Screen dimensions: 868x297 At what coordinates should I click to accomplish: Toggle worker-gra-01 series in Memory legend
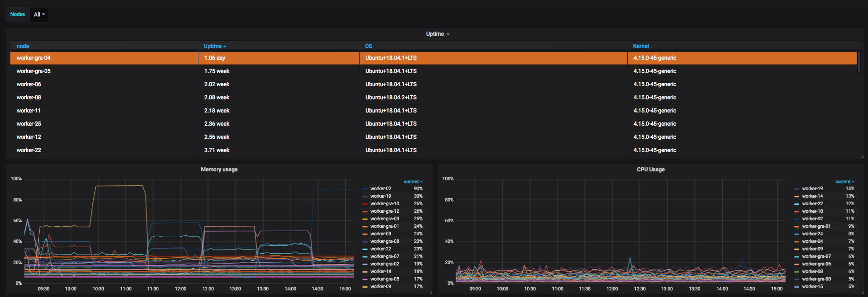[x=385, y=226]
